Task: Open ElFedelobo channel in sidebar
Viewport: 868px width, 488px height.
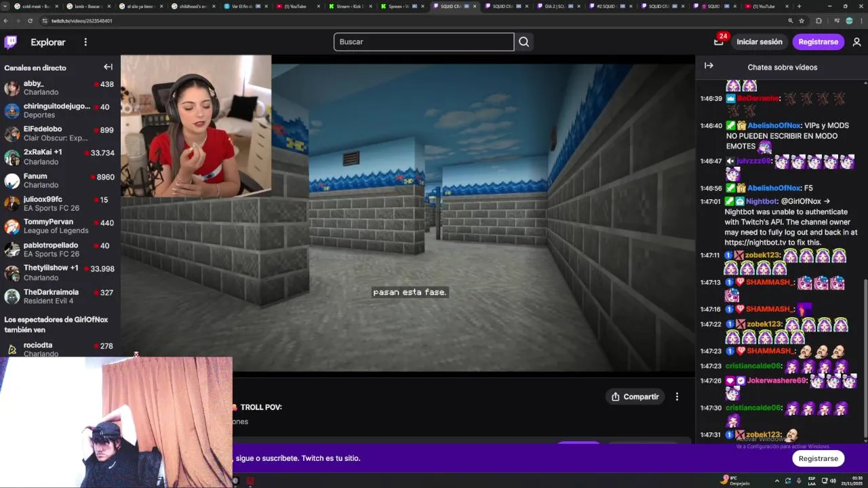Action: click(x=60, y=134)
